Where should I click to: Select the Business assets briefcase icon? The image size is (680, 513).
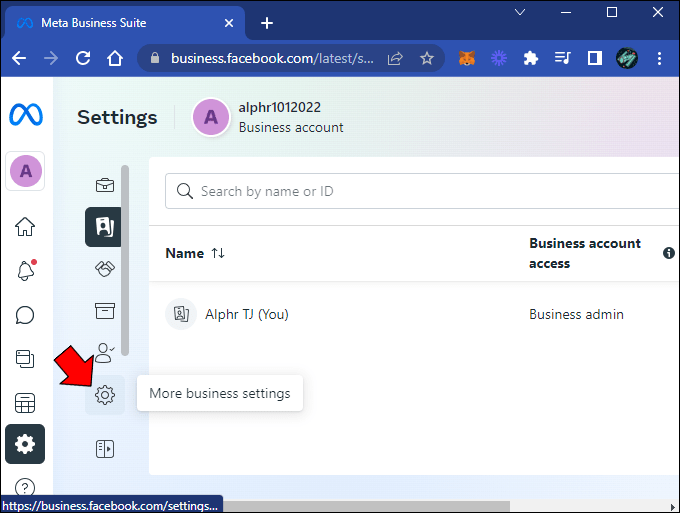pos(105,185)
